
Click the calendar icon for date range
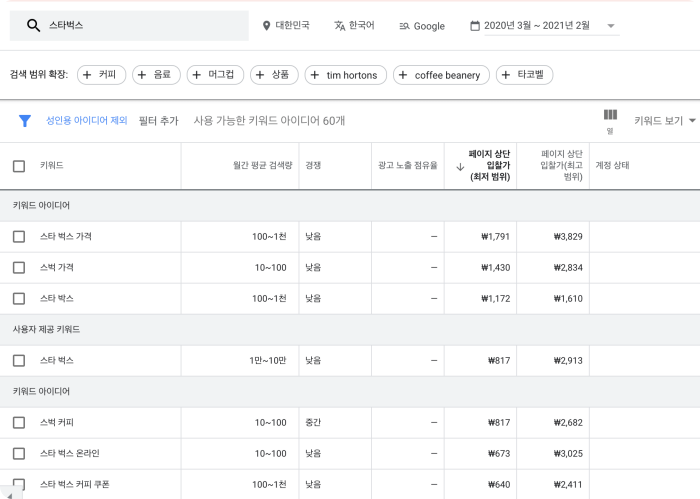pos(475,26)
